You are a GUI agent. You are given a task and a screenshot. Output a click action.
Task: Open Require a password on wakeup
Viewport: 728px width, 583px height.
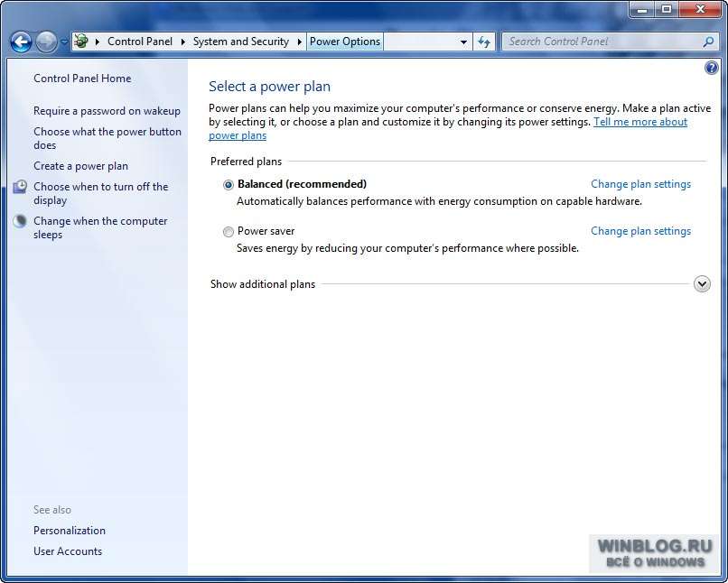[x=107, y=111]
